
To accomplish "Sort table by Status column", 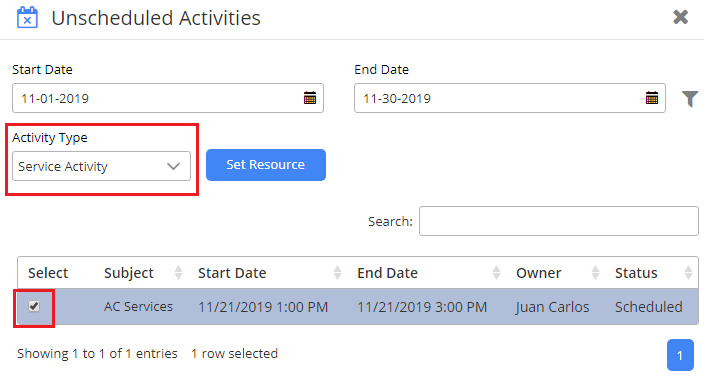I will (653, 273).
